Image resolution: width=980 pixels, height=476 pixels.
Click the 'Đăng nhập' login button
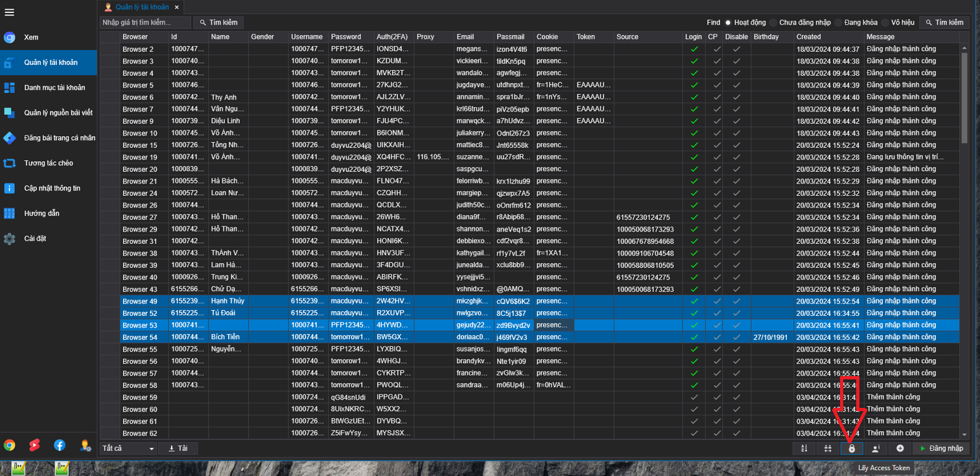[x=941, y=448]
